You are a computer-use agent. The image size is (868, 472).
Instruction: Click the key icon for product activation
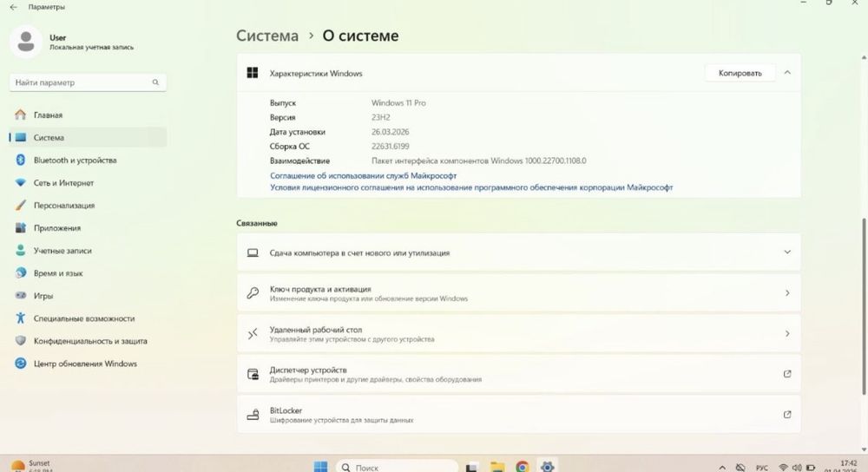pos(253,293)
